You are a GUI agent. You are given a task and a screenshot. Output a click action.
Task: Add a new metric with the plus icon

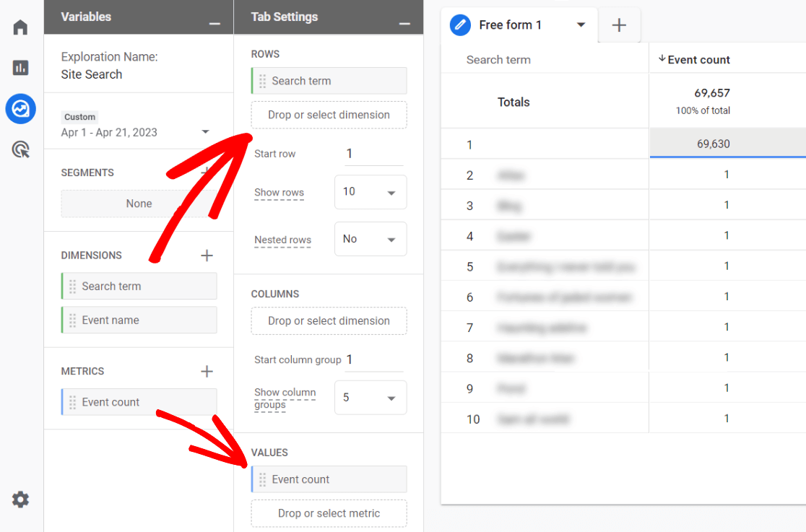tap(207, 371)
